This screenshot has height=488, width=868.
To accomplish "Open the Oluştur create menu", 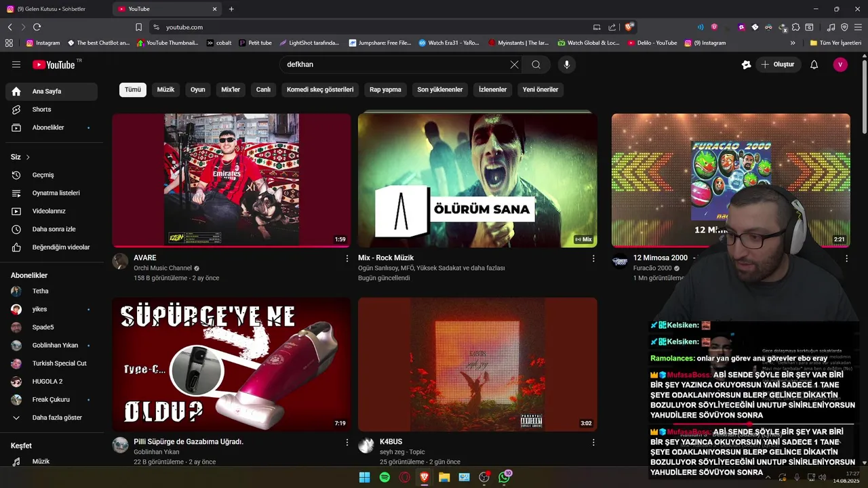I will coord(777,64).
